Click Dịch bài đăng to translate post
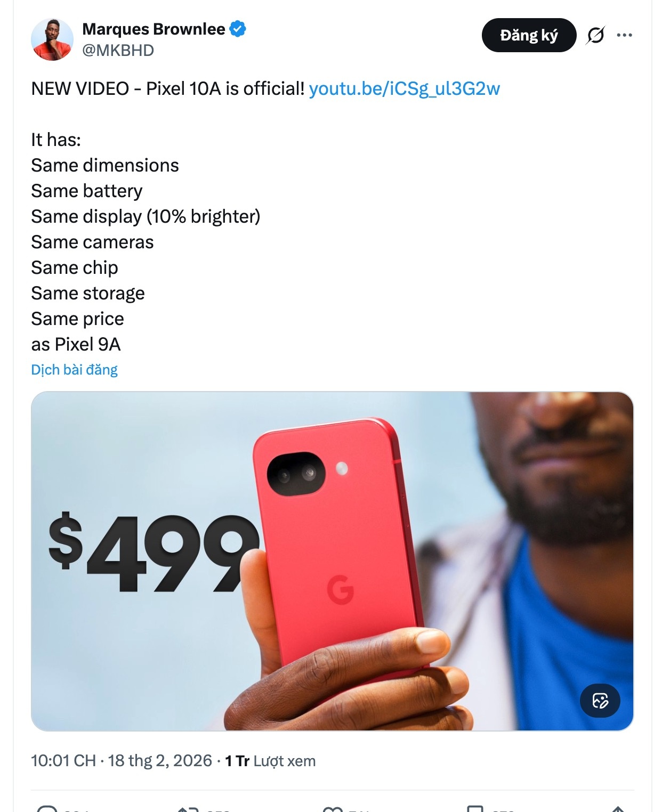662x812 pixels. [x=74, y=369]
